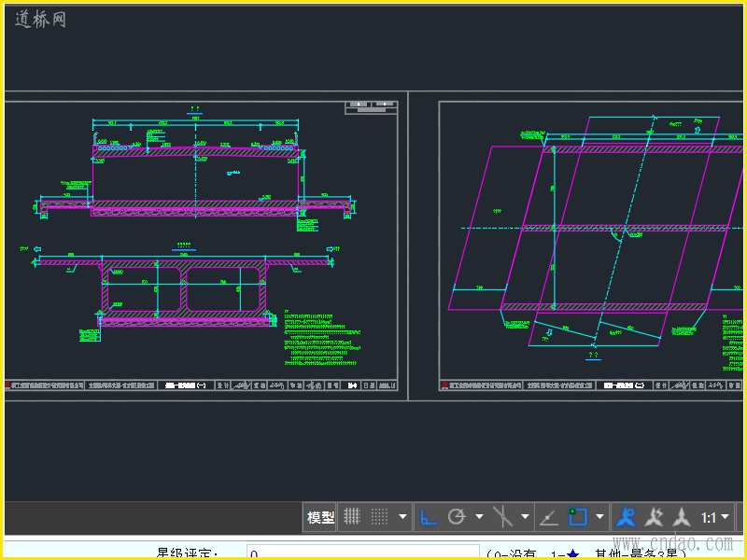
Task: Click the annotation auto-scale icon
Action: (x=655, y=516)
